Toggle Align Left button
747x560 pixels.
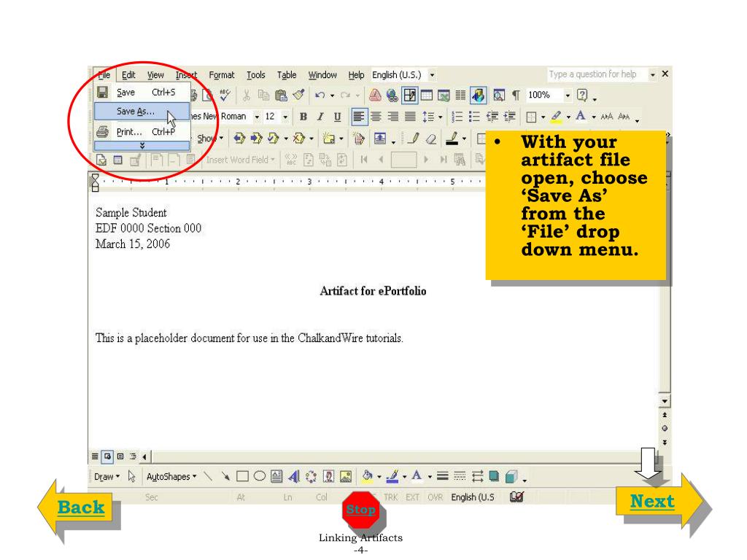click(x=359, y=117)
